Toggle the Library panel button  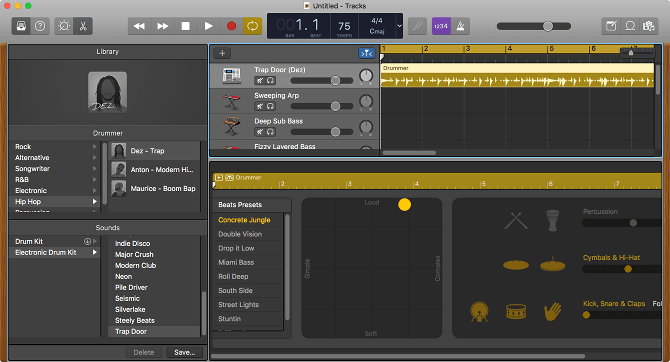click(x=21, y=26)
